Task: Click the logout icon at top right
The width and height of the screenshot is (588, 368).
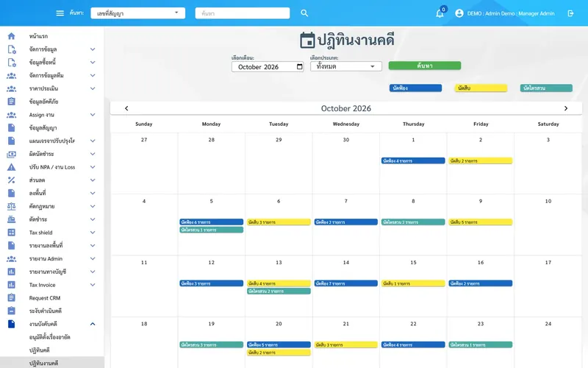Action: point(571,13)
